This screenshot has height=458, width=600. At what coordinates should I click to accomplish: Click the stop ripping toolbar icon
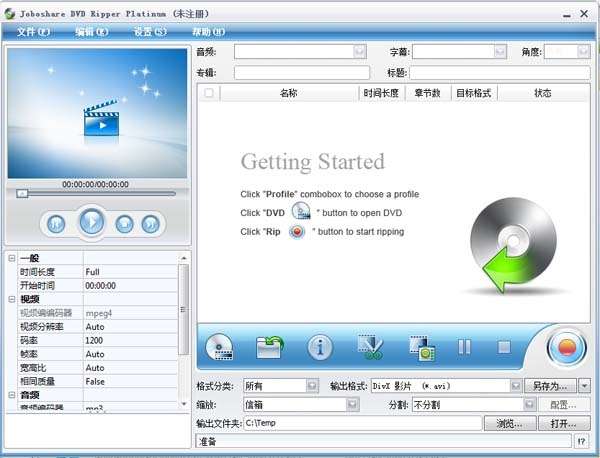[x=504, y=347]
